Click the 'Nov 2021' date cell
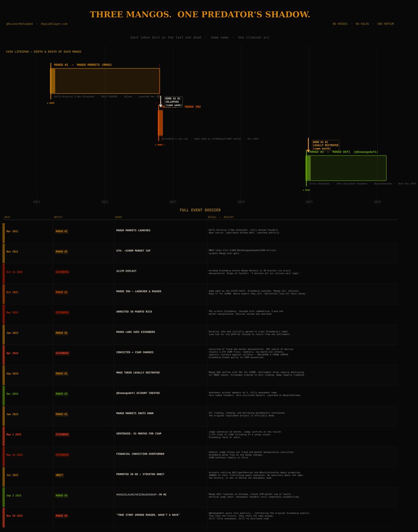418x532 pixels. click(12, 251)
